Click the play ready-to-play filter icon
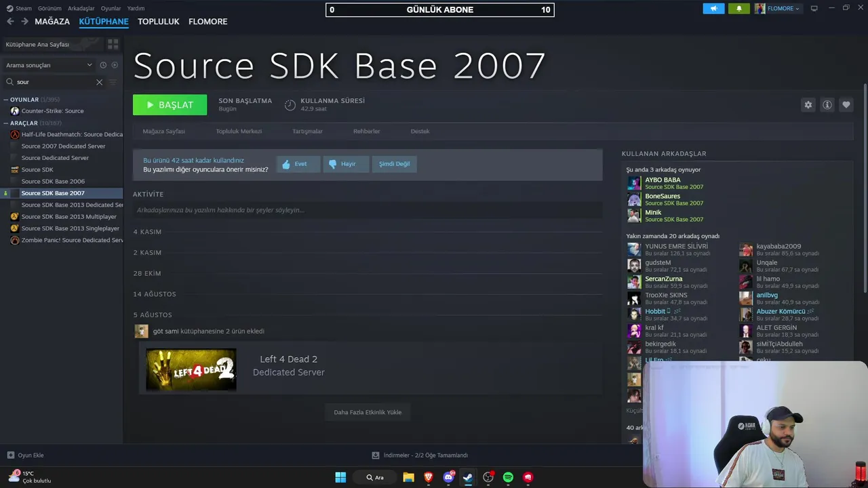The image size is (868, 488). (115, 65)
